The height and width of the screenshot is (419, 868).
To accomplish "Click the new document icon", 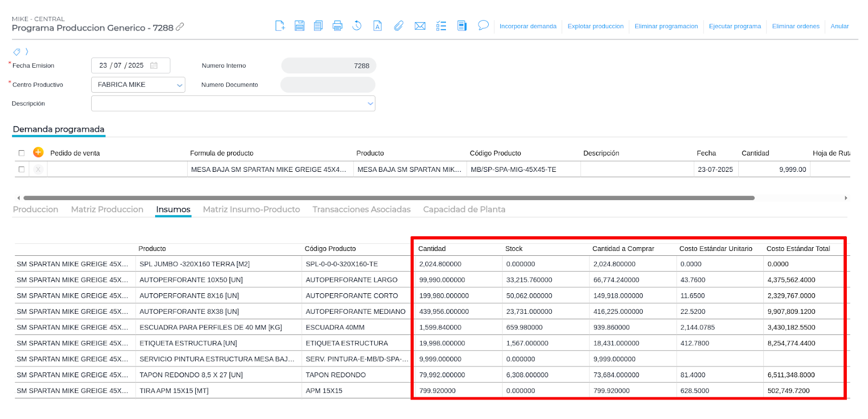I will click(280, 25).
